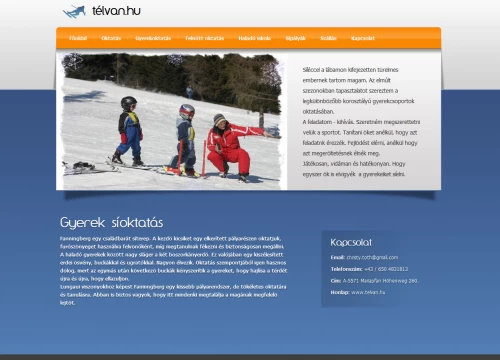Choose Haladó iskola in the navigation bar
This screenshot has height=360, width=500.
pyautogui.click(x=255, y=38)
